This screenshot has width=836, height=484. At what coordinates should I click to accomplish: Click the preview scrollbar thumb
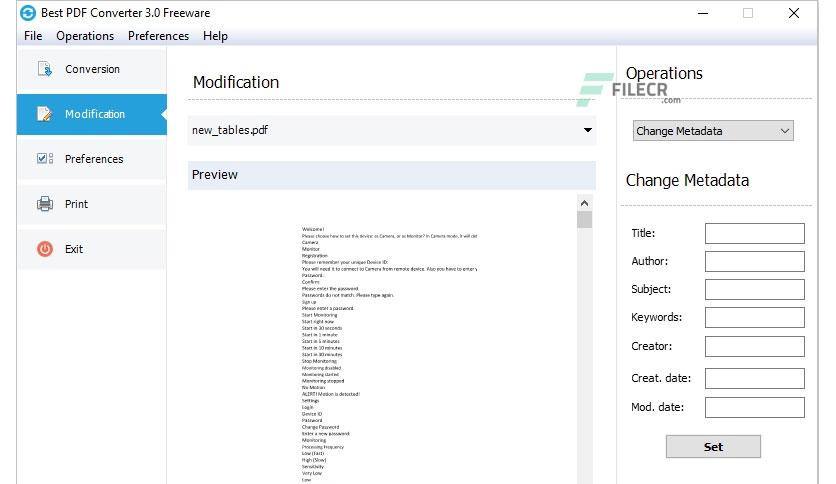tap(584, 220)
